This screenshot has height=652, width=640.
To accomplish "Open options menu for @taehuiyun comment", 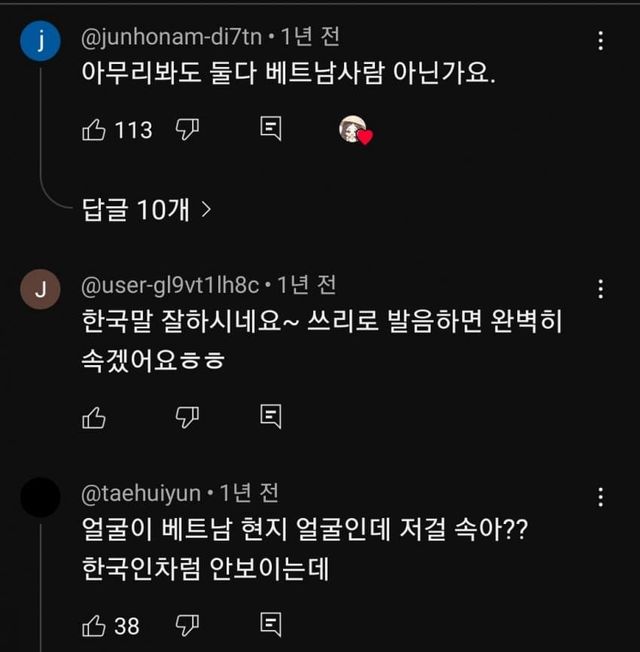I will pyautogui.click(x=600, y=497).
